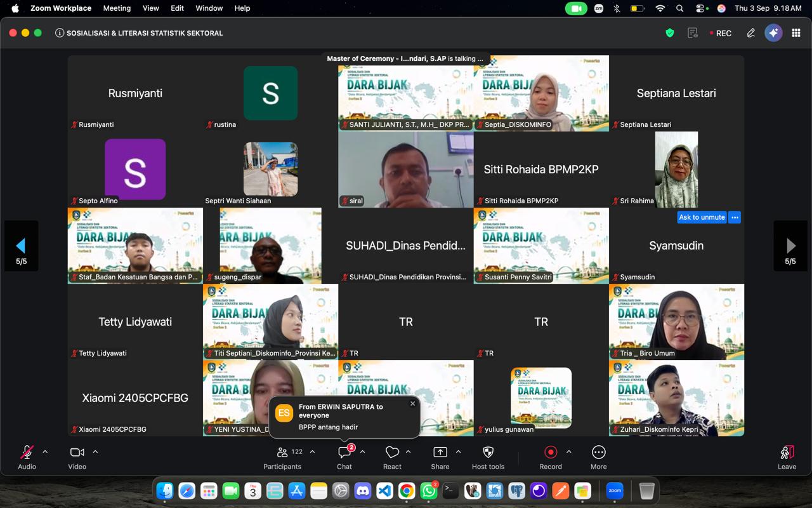Click the green encryption shield icon
Viewport: 812px width, 508px height.
[x=670, y=33]
